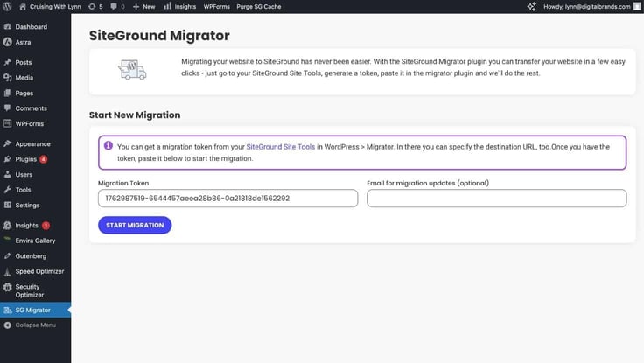Open the Speed Optimizer sidebar item
Screen dimensions: 644x363
tap(40, 271)
